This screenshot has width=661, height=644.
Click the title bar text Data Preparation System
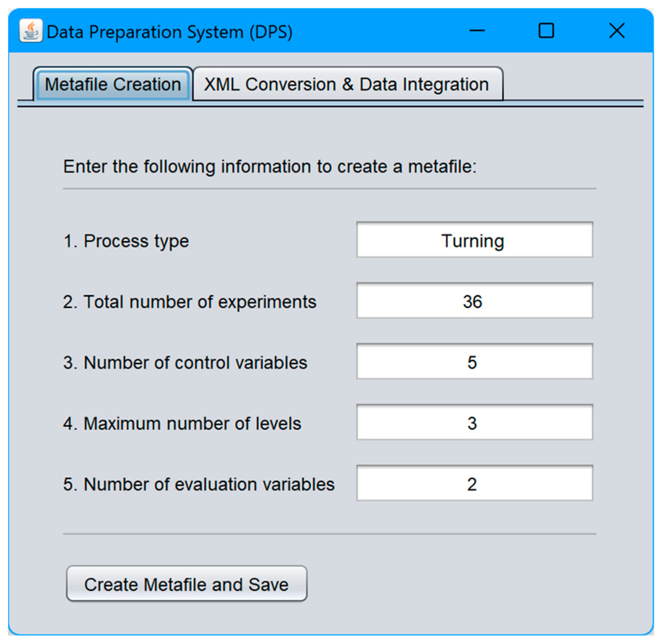[170, 32]
